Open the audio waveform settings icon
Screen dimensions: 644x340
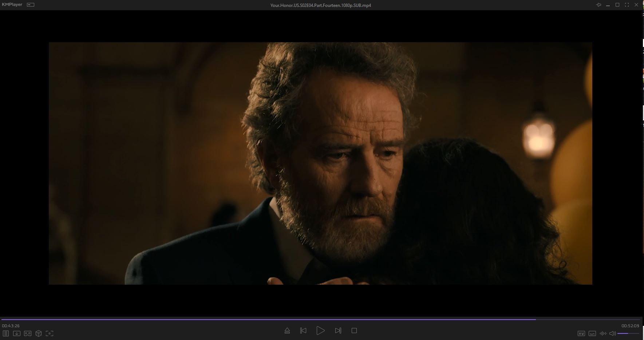pyautogui.click(x=603, y=333)
